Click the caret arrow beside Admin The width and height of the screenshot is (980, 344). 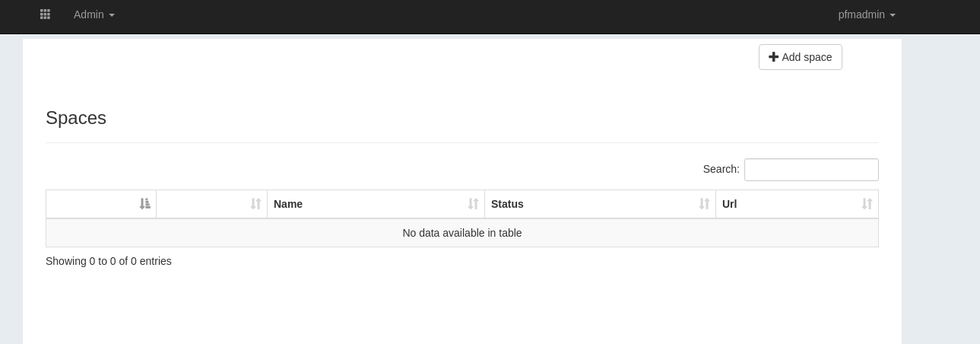click(112, 15)
